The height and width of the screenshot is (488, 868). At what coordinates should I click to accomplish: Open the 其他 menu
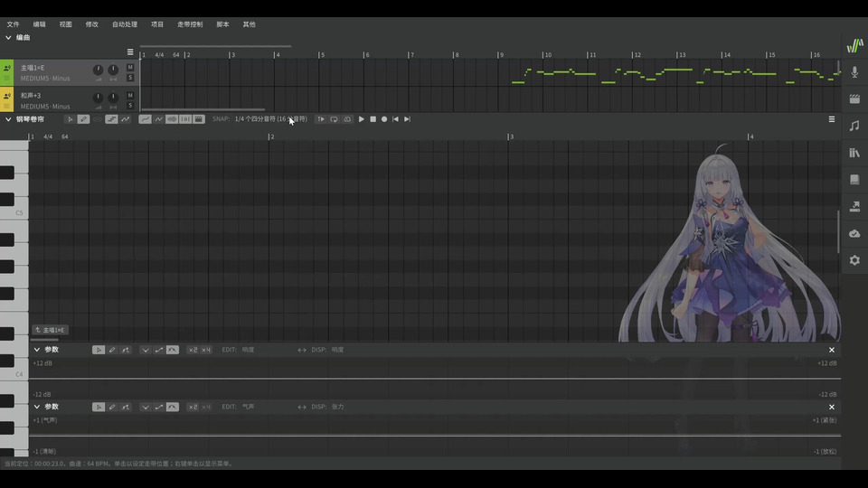pos(250,24)
